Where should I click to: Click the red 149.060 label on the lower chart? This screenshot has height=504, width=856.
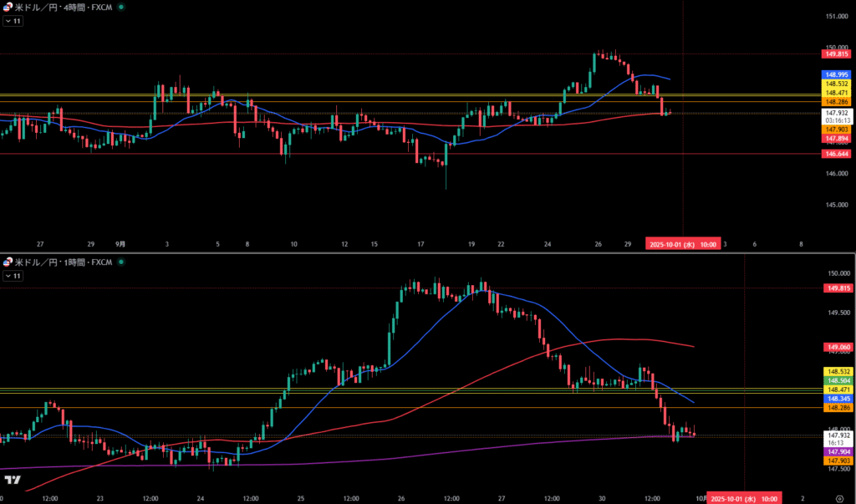(837, 347)
